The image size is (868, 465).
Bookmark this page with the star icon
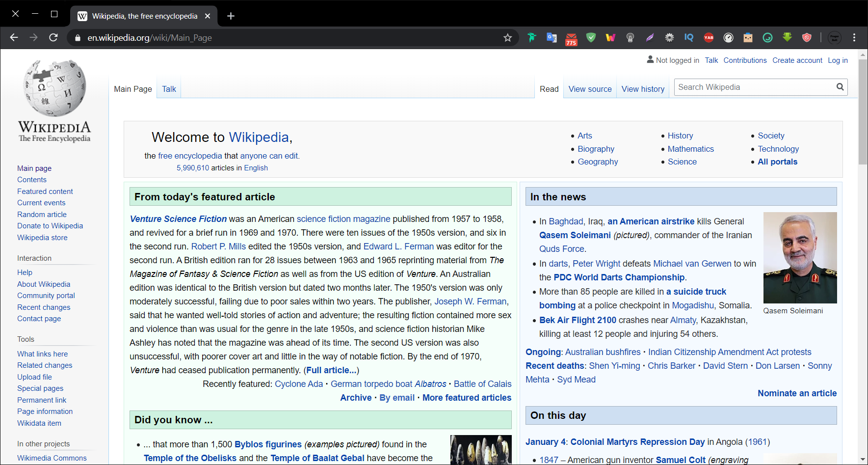click(507, 38)
